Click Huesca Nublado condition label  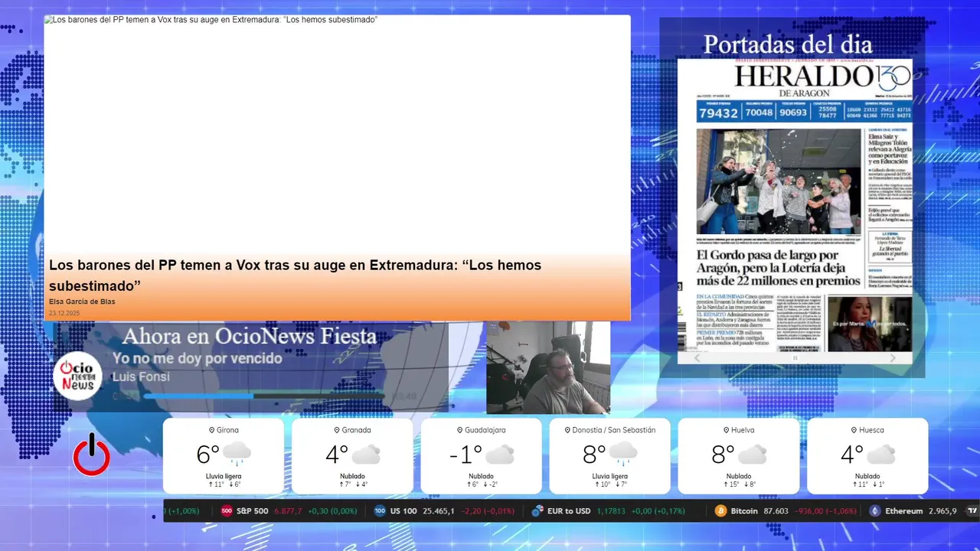click(x=867, y=476)
